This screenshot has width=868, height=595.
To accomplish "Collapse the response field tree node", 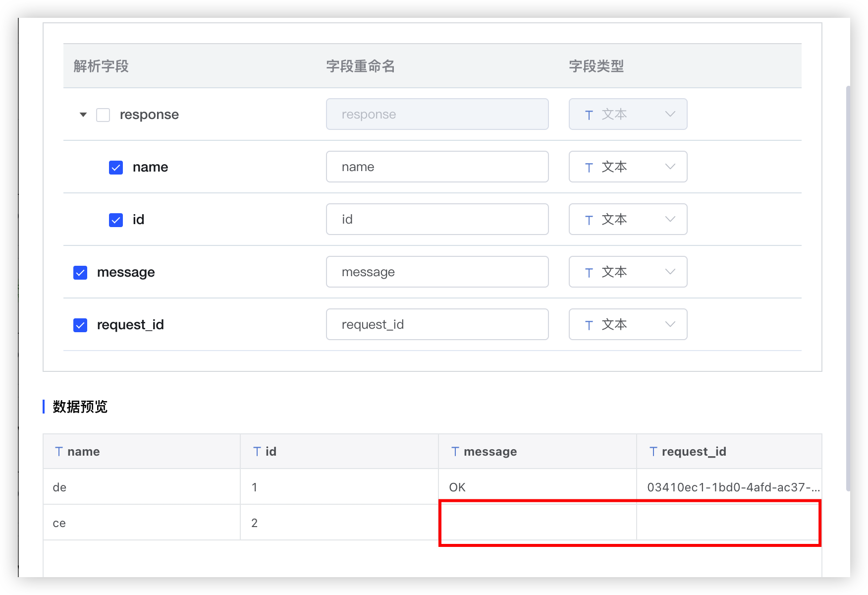I will coord(83,114).
